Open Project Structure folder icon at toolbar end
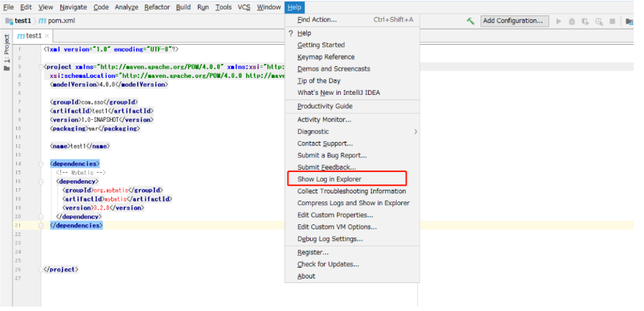This screenshot has height=311, width=644. point(629,21)
